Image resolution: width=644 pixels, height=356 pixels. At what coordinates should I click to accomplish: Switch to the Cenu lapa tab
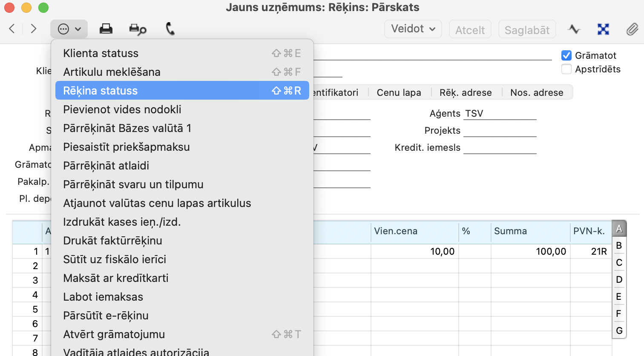(x=399, y=92)
